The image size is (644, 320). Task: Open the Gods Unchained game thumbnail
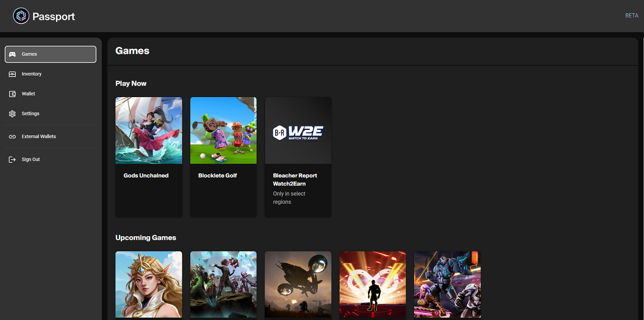tap(149, 130)
